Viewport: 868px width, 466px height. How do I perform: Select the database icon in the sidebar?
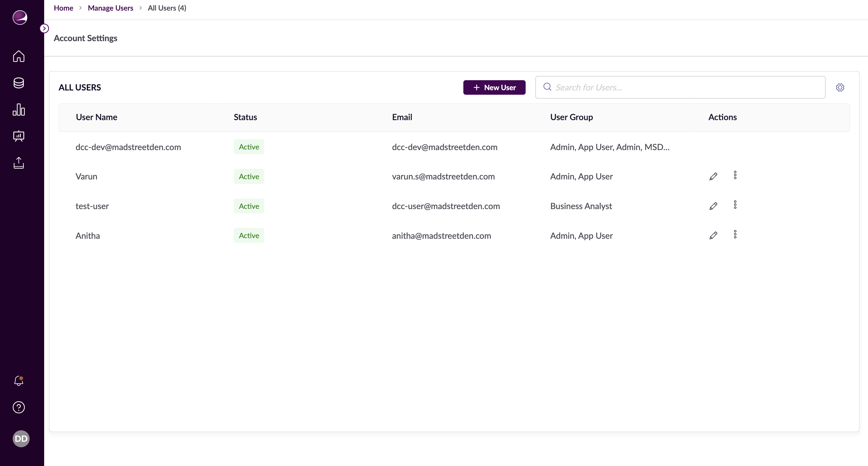pos(18,83)
